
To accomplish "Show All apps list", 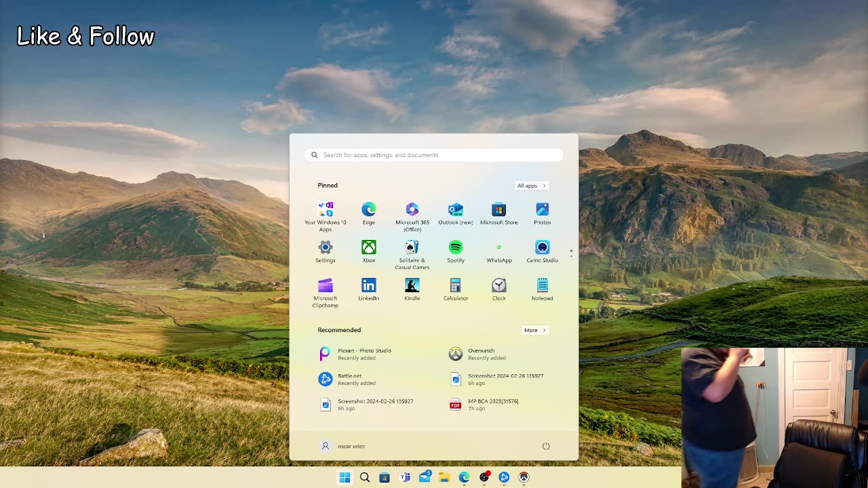I will click(532, 186).
